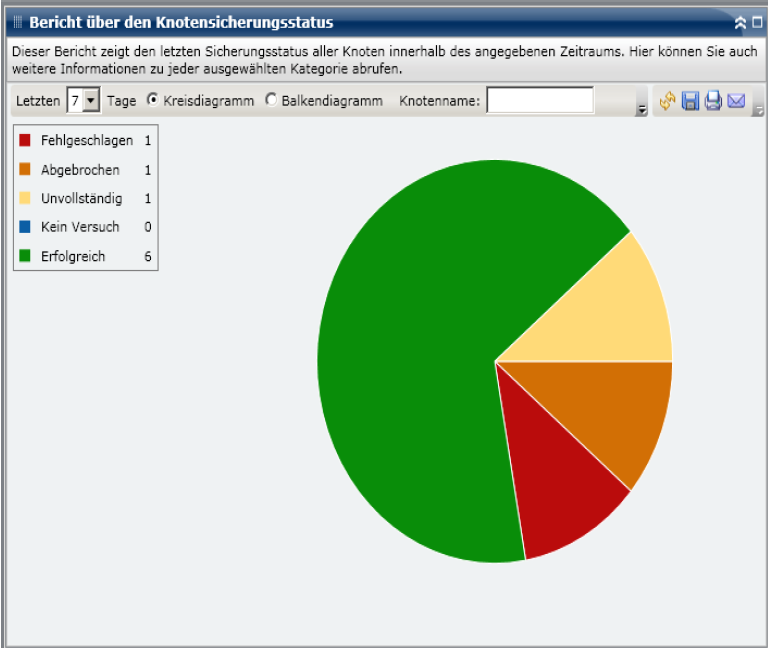Click in the Knotenname text field
This screenshot has width=768, height=648.
click(x=539, y=101)
